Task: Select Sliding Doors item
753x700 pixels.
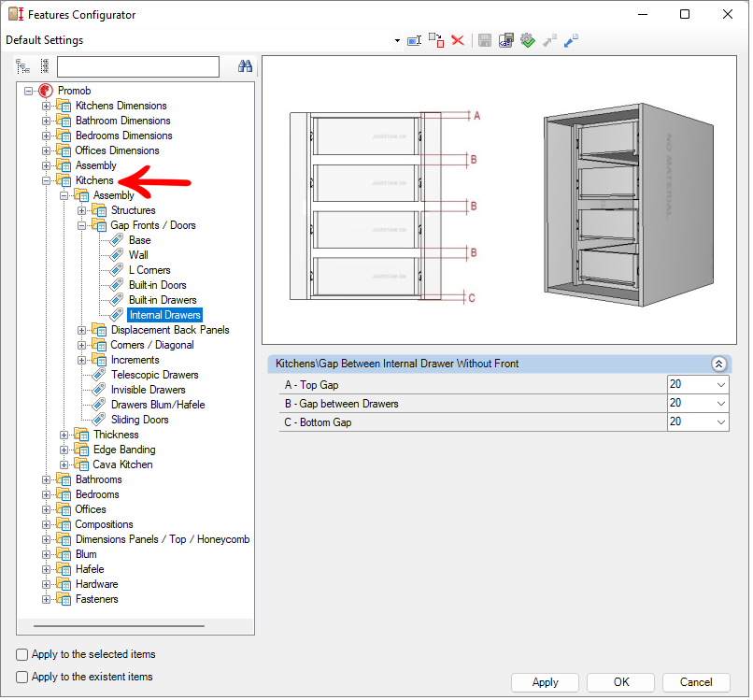Action: click(140, 420)
